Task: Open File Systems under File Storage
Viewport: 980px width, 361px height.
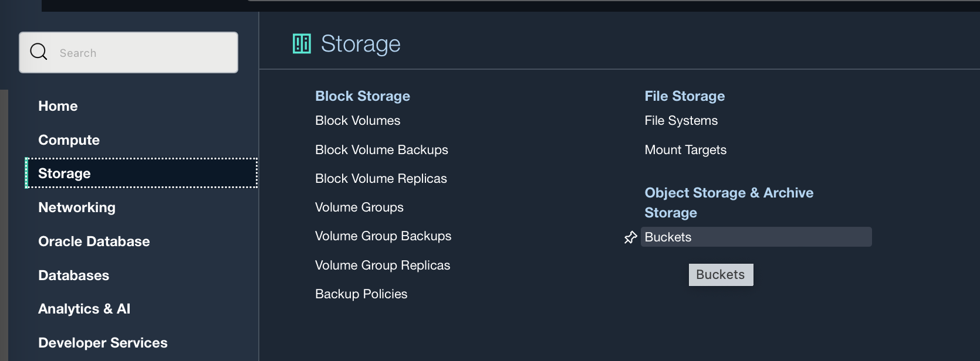Action: tap(681, 121)
